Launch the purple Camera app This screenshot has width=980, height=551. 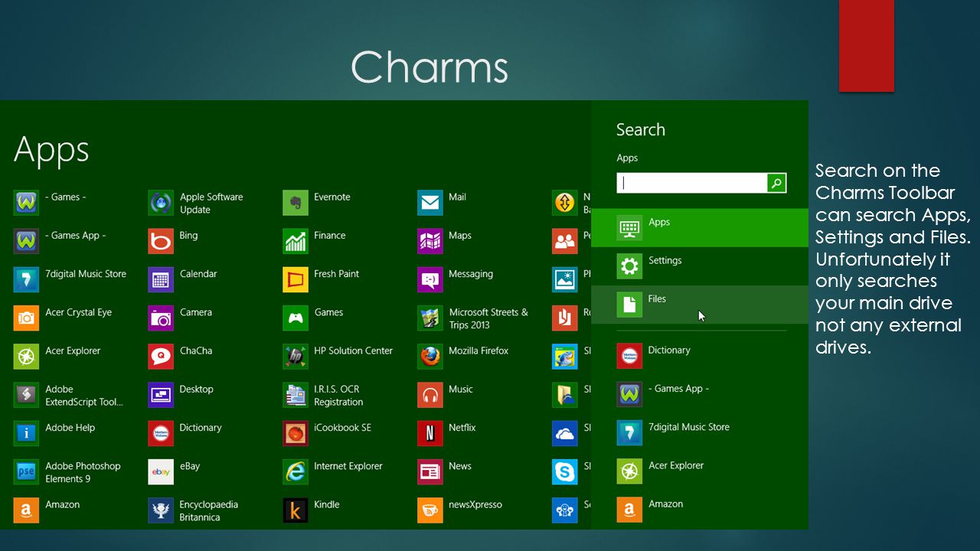point(181,318)
